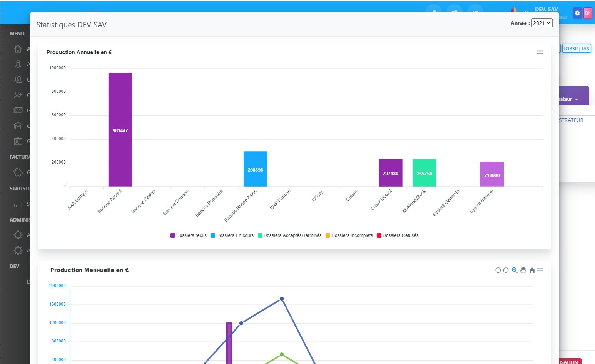Click the 'Créatis' axis label

[352, 195]
